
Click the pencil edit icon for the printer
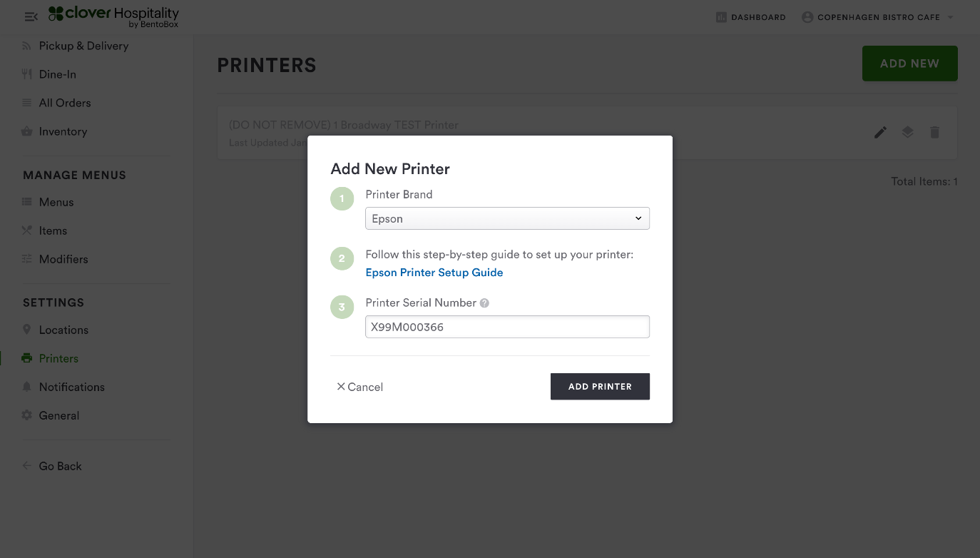tap(881, 132)
